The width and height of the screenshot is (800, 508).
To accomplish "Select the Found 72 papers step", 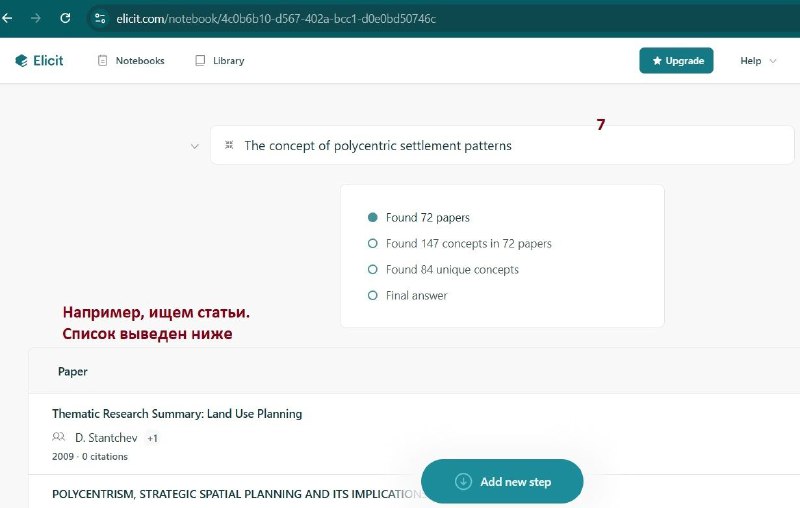I will 418,218.
